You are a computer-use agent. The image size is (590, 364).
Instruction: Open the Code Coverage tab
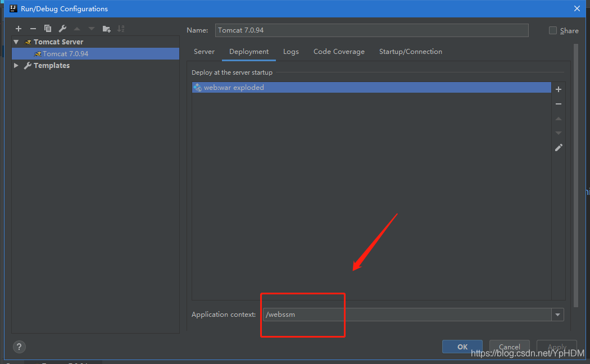pos(339,52)
